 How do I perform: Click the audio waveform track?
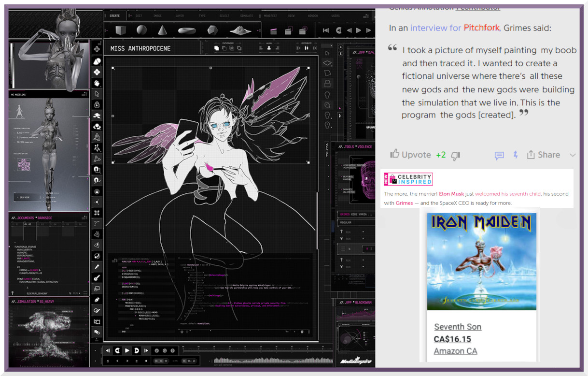pos(273,361)
